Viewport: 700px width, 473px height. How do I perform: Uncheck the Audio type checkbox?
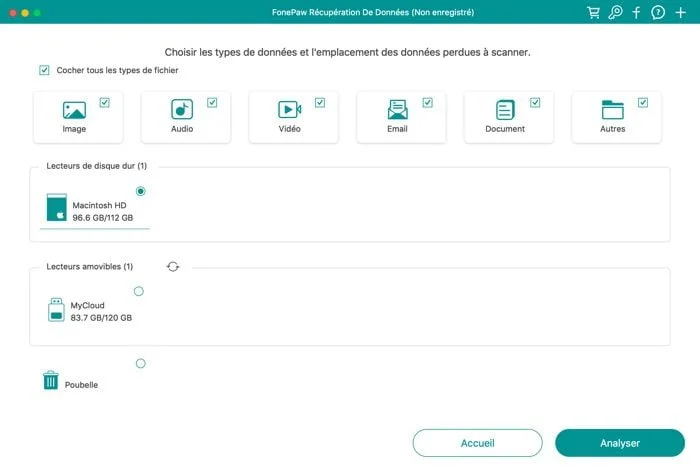click(212, 103)
